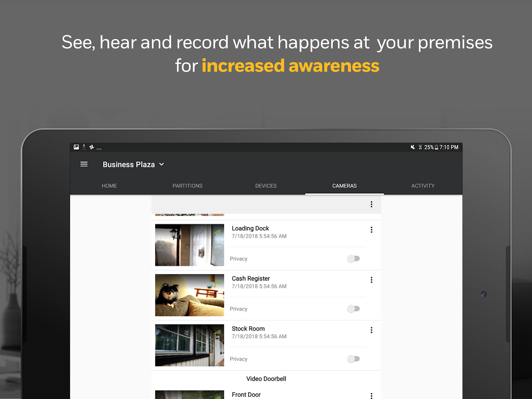Open the Front Door overflow menu

[x=371, y=396]
